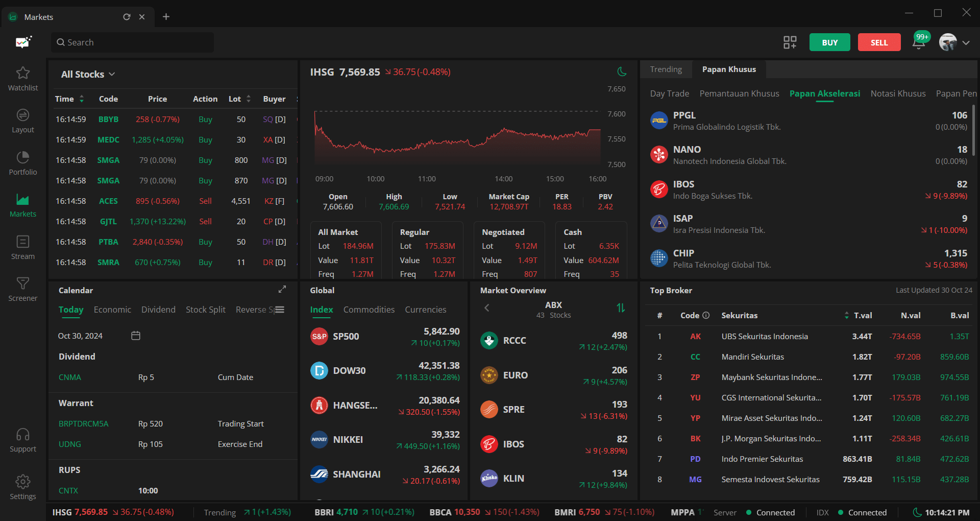Click the Market Overview sort arrows icon

pos(621,307)
